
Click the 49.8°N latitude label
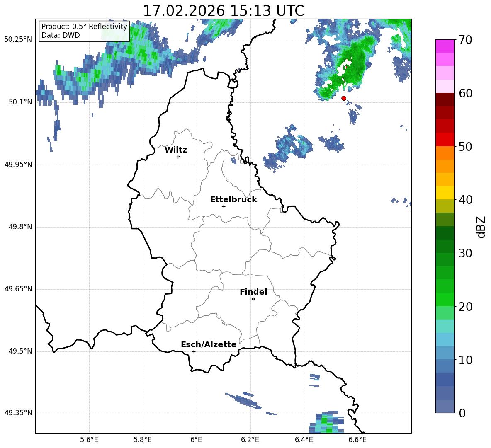pos(20,227)
